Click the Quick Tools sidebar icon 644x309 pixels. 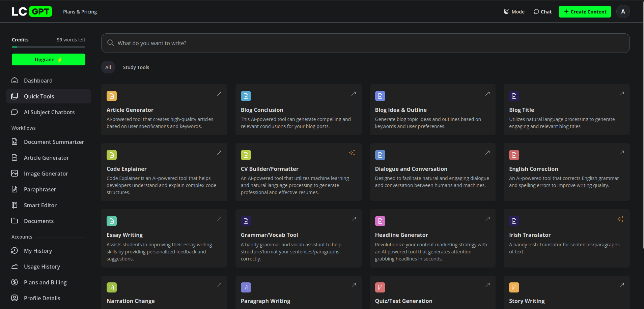[x=15, y=96]
